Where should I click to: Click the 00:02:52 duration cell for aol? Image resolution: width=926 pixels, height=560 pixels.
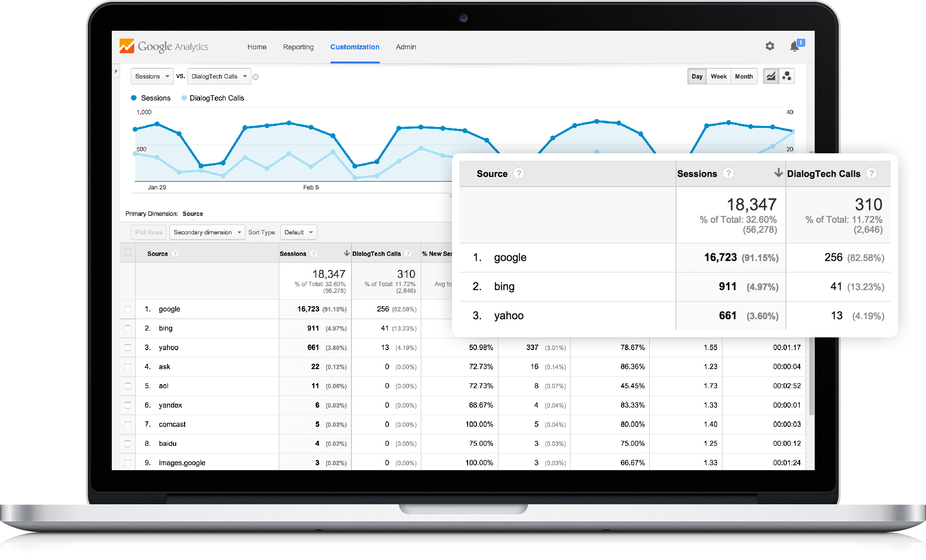click(787, 386)
